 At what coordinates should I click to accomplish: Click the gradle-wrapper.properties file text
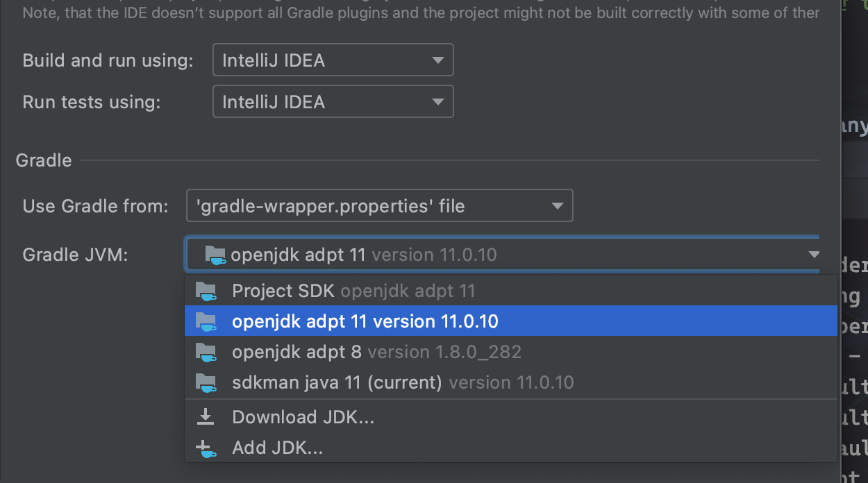tap(331, 206)
